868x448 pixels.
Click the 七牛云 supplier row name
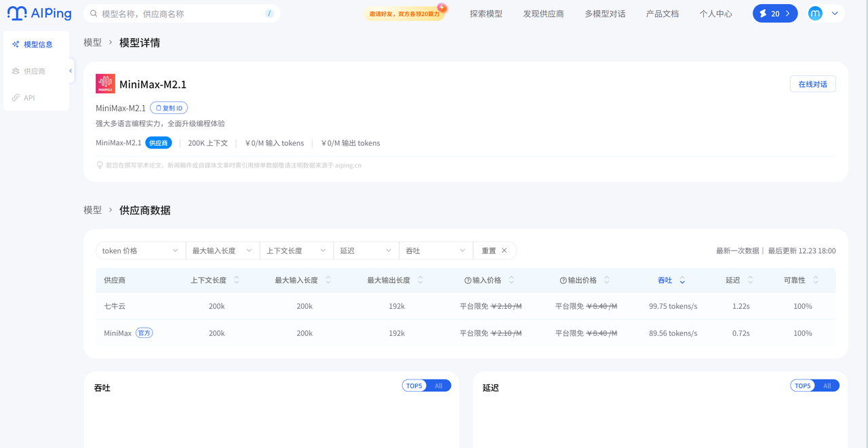pyautogui.click(x=115, y=306)
